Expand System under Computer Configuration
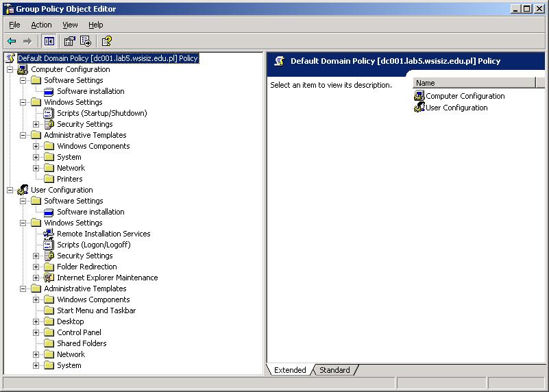The height and width of the screenshot is (392, 549). [x=36, y=157]
